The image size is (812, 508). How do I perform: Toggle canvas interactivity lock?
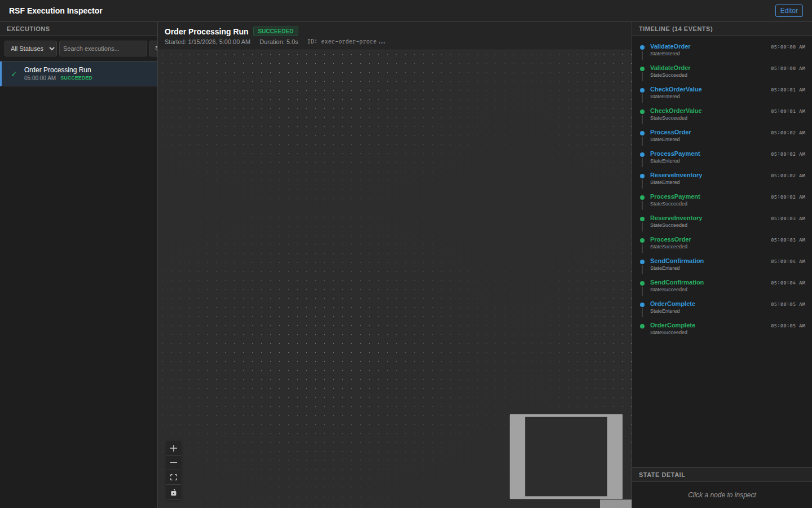174,492
